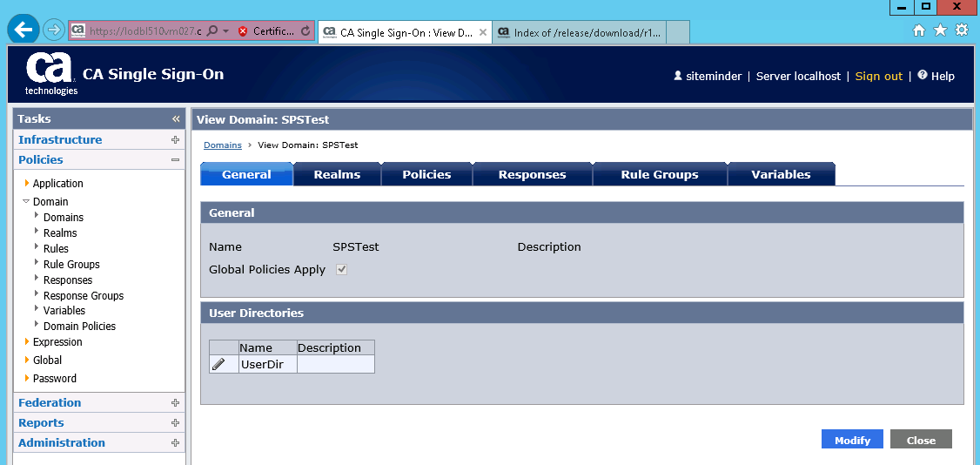Click the siteminder user icon

(x=677, y=76)
